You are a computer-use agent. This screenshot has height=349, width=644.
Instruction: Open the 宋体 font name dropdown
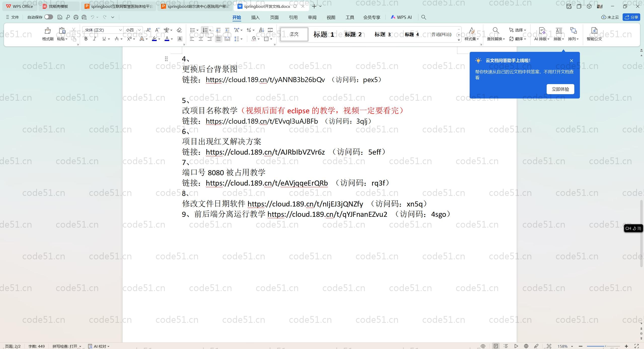(120, 30)
